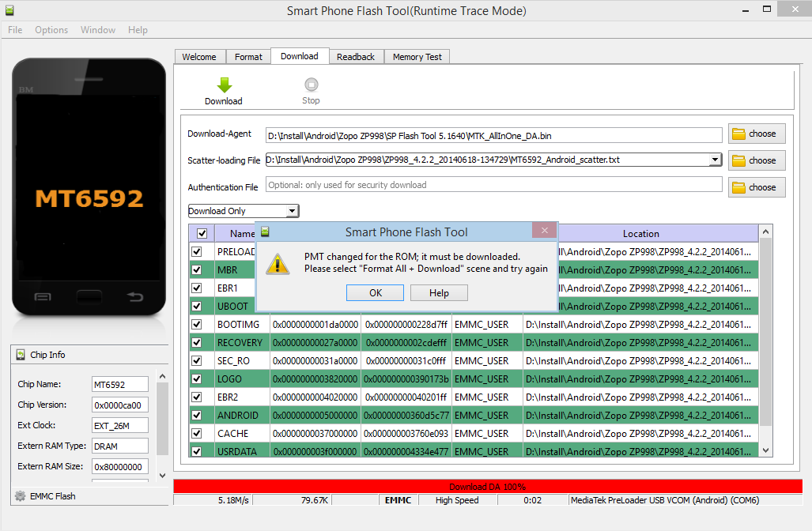
Task: Click the Chip Info vertical scrollbar thumb
Action: [x=163, y=419]
